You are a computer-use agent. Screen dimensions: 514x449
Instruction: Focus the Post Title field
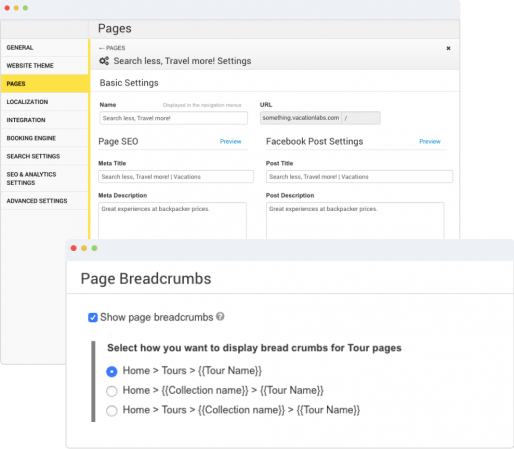pos(359,177)
